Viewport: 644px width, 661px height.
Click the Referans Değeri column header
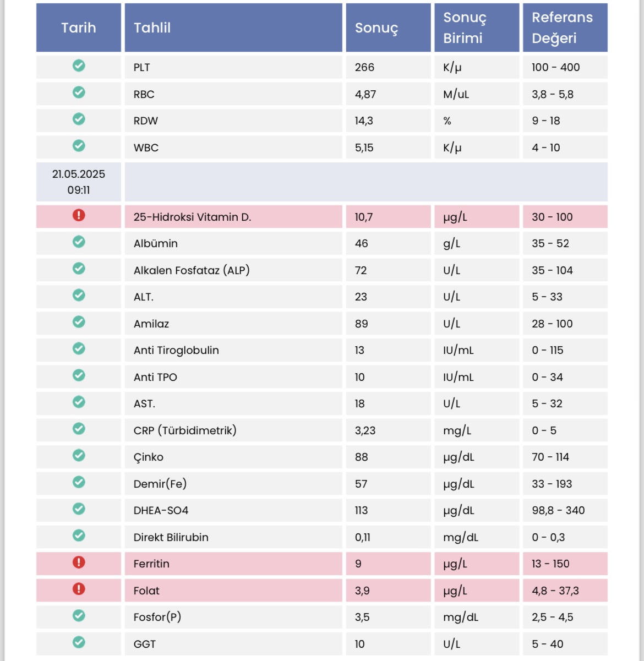coord(565,28)
